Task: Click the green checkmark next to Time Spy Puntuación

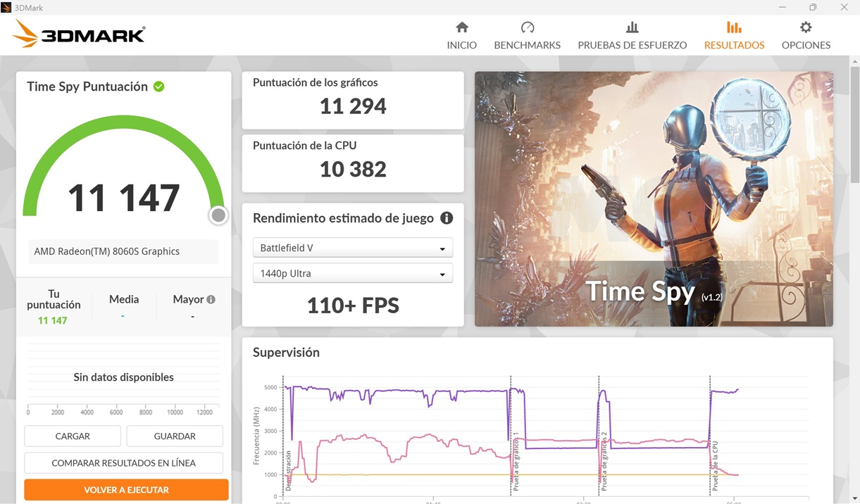Action: [x=158, y=86]
